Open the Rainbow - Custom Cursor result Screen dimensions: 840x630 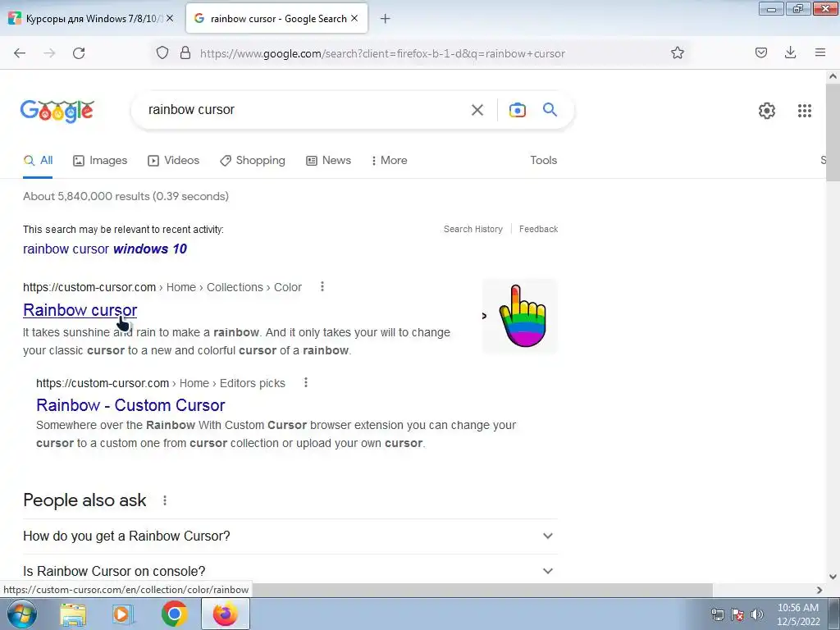pos(130,405)
